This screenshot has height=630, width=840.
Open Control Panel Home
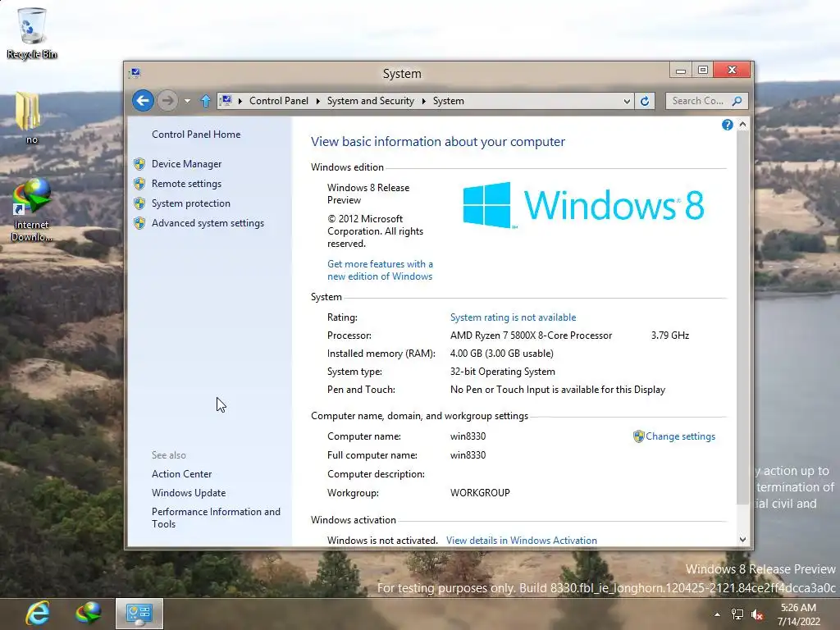pyautogui.click(x=196, y=135)
